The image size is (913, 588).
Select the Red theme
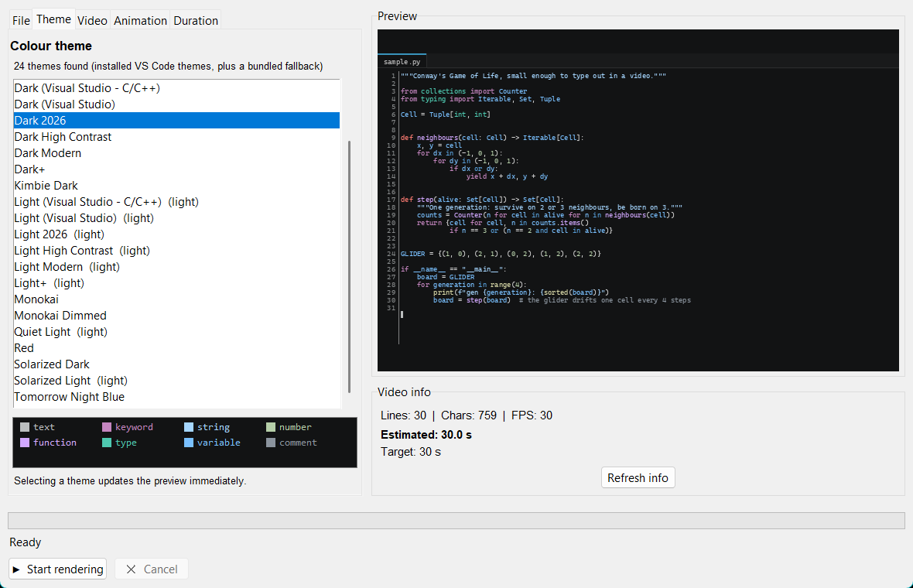click(x=176, y=349)
